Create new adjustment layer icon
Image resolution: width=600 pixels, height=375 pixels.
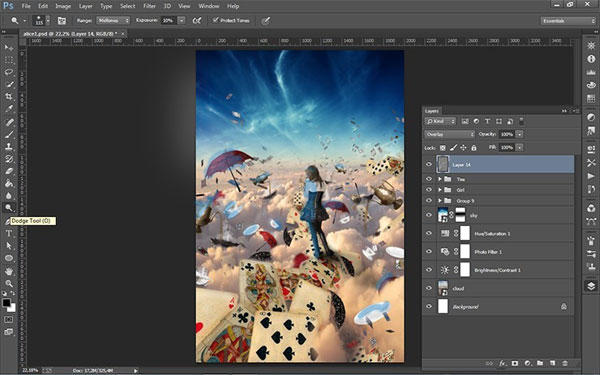(527, 363)
